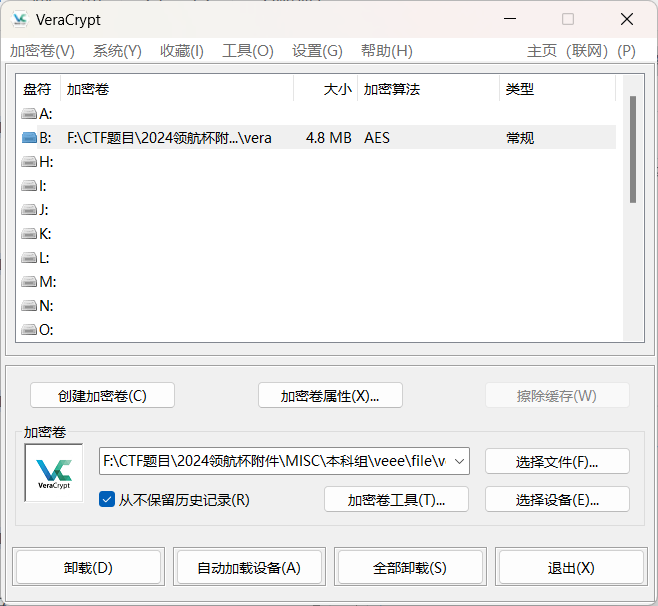Open the 设置(G) menu
Image resolution: width=658 pixels, height=606 pixels.
(x=317, y=51)
